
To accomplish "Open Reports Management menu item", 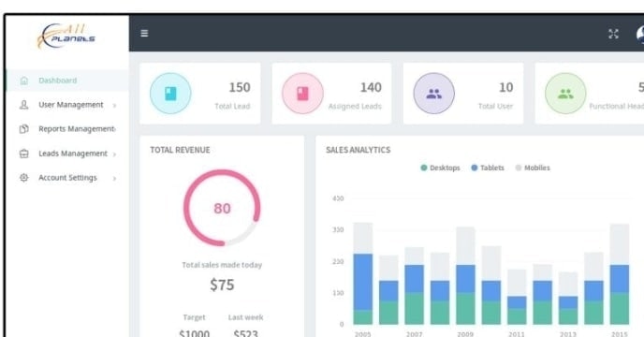I will point(67,129).
